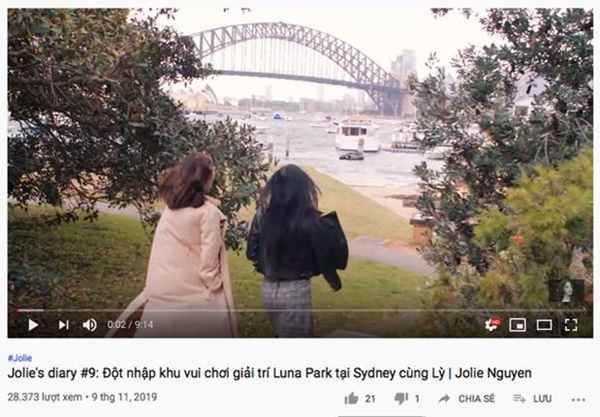This screenshot has height=417, width=600.
Task: Open the HD settings gear
Action: pyautogui.click(x=492, y=324)
